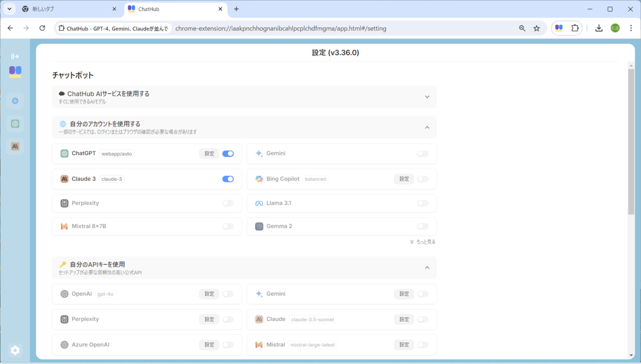Enable the Azure OpenAI toggle
The image size is (641, 364).
coord(228,345)
